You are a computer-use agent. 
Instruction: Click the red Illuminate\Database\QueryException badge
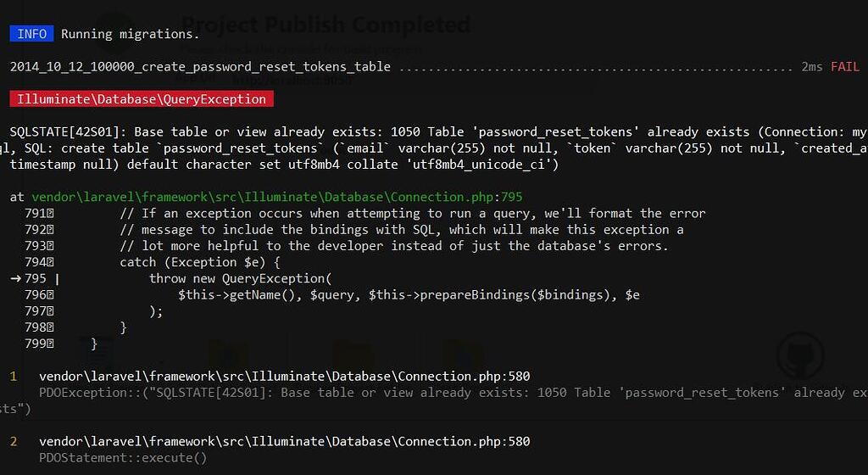pos(142,99)
